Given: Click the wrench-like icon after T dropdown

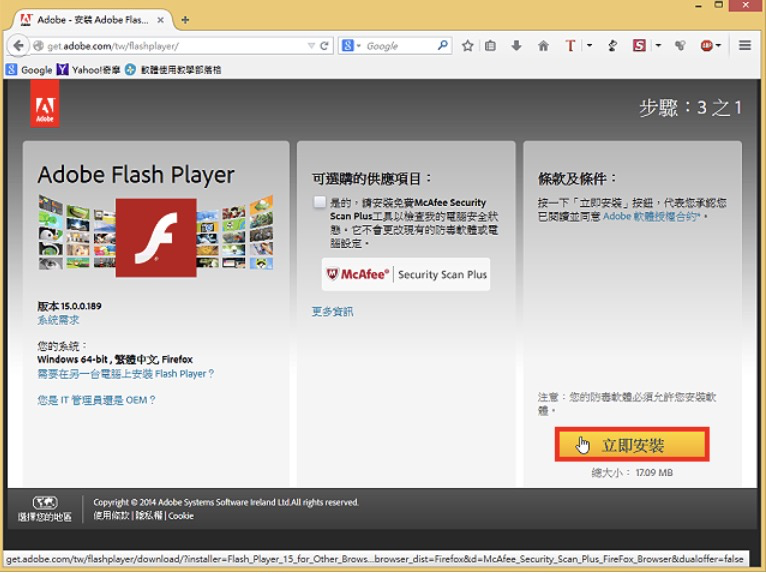Looking at the screenshot, I should (x=612, y=46).
